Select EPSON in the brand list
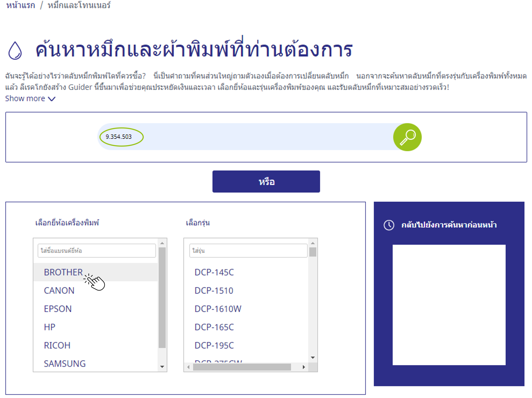 pos(96,309)
